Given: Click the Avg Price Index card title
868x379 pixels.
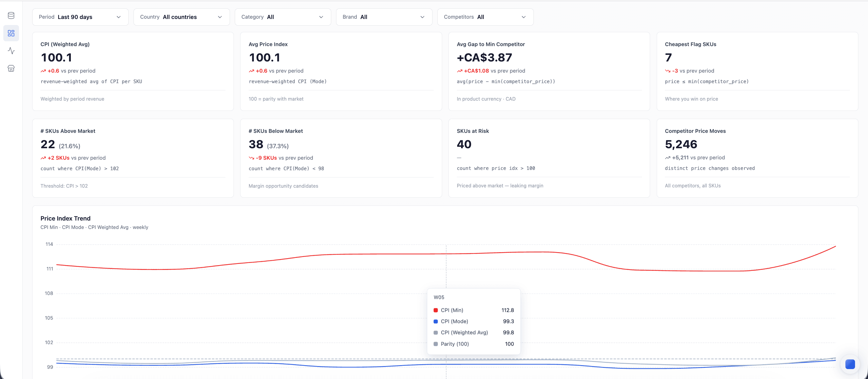Looking at the screenshot, I should coord(268,44).
